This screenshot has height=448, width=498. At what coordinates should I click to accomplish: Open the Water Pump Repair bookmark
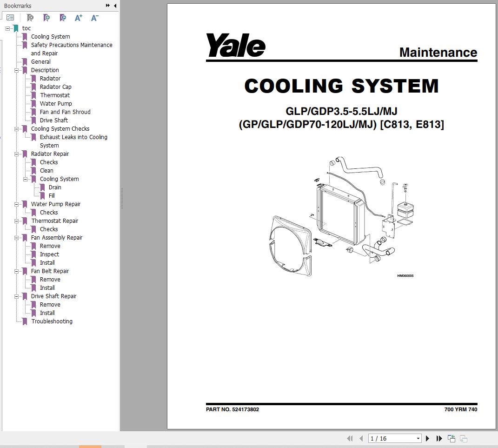tap(56, 204)
